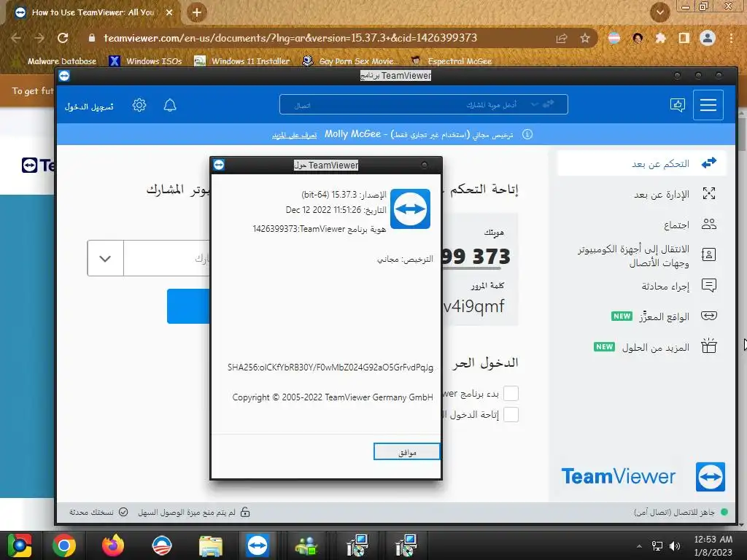Toggle Grant easy access checkbox
This screenshot has width=747, height=560.
[511, 415]
